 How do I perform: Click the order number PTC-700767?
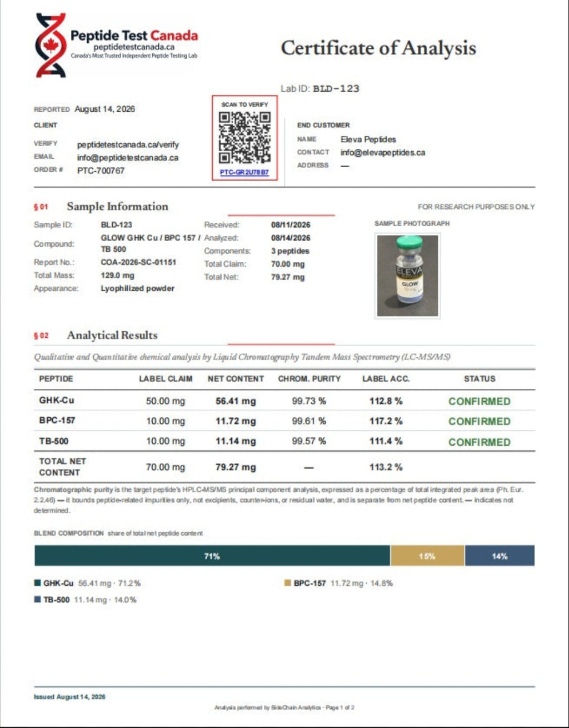(x=101, y=171)
